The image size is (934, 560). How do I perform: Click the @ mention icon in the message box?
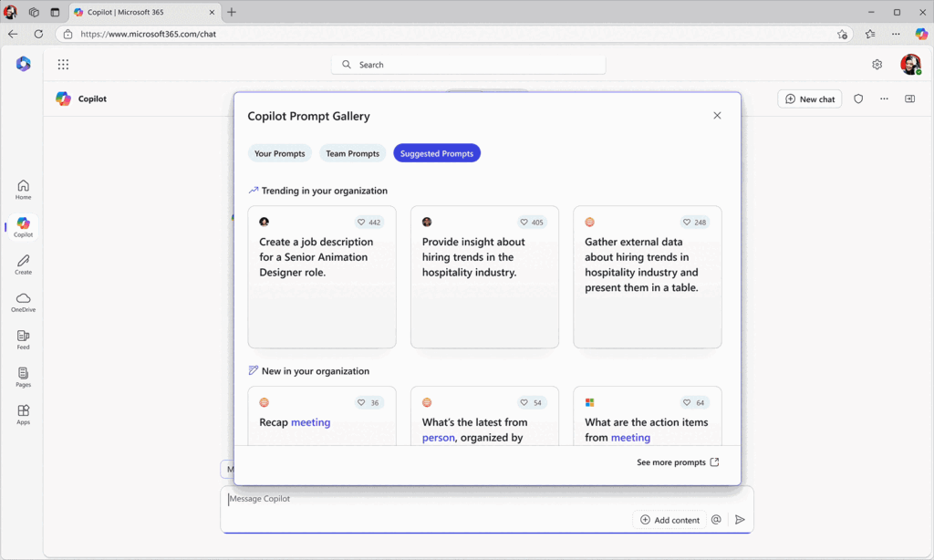click(715, 519)
